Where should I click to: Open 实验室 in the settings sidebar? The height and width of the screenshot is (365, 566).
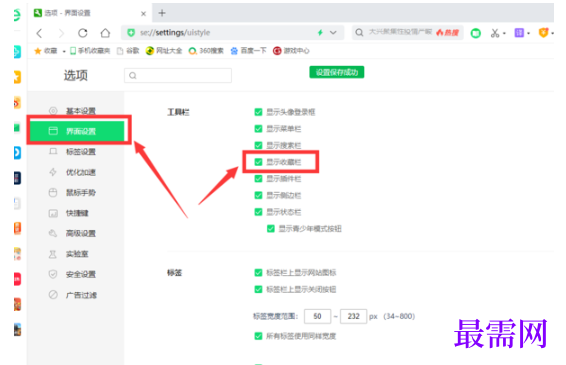(77, 254)
